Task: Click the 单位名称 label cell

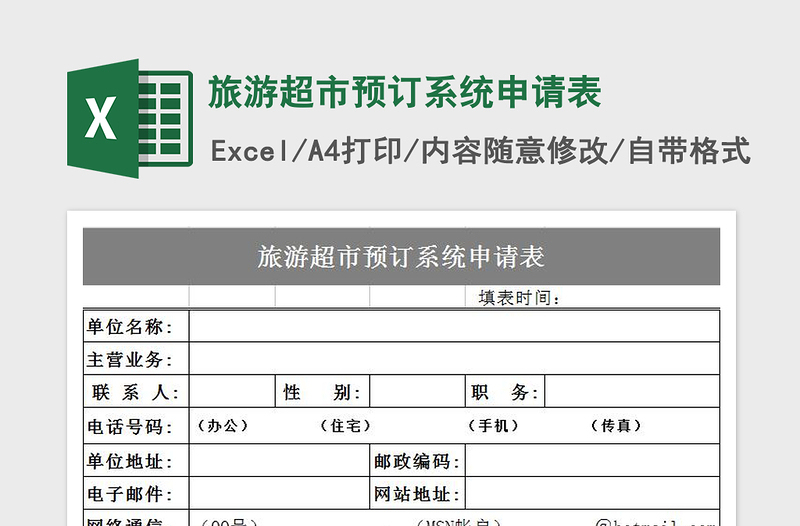Action: pos(136,326)
